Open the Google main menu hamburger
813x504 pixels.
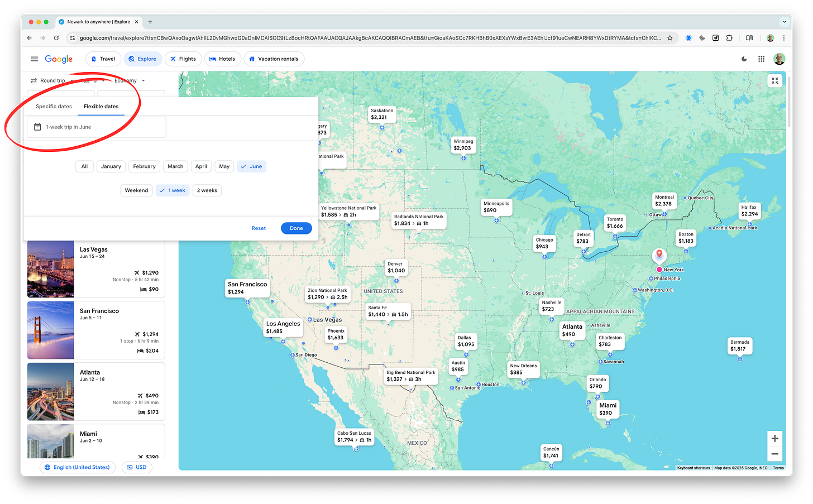tap(35, 59)
